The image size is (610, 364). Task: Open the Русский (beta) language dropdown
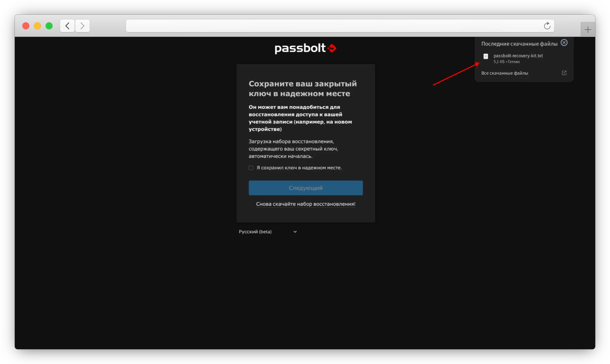pos(267,232)
